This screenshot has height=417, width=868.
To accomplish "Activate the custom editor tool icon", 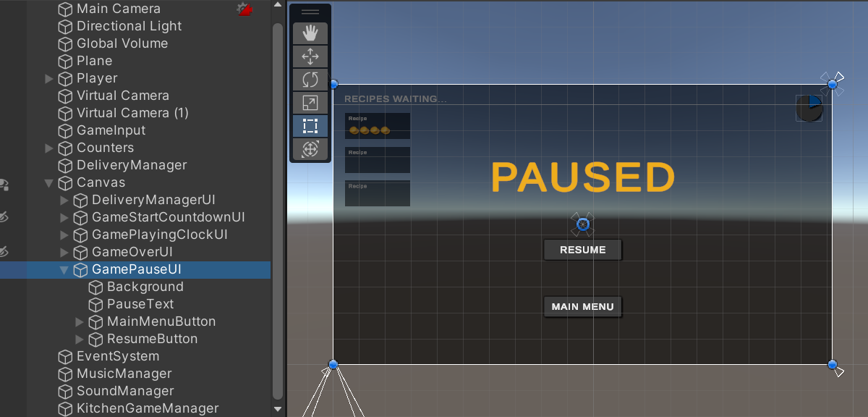I will pos(310,150).
